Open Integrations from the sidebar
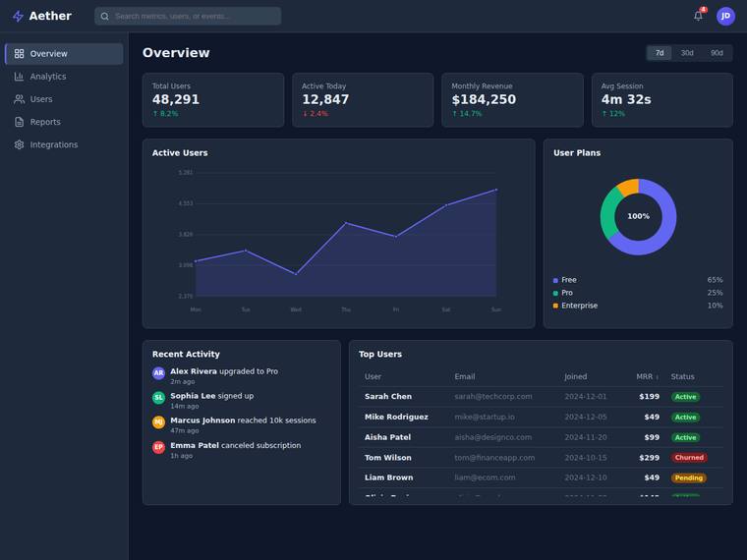The height and width of the screenshot is (560, 747). (64, 144)
